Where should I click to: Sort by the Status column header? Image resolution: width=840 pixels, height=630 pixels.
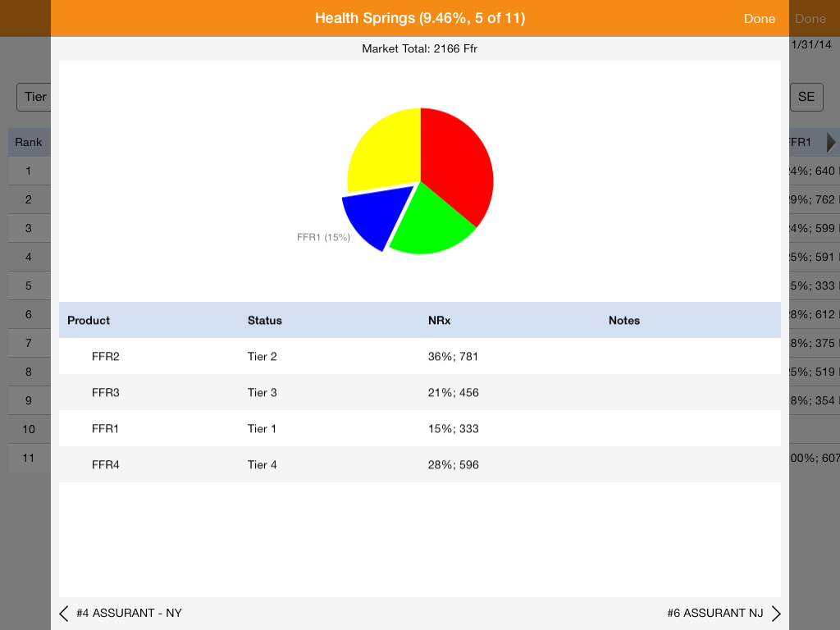(264, 321)
